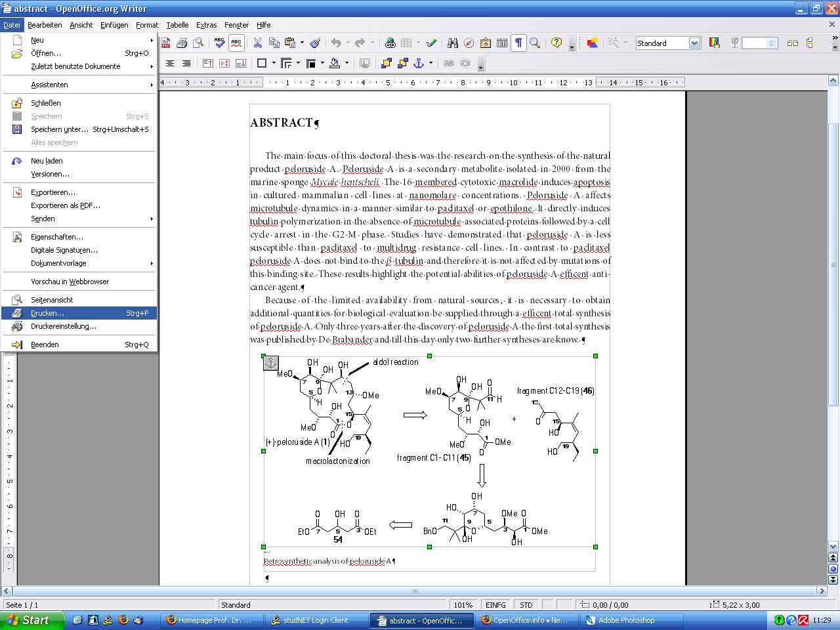The image size is (840, 630).
Task: Click the Undo arrow icon
Action: point(336,43)
